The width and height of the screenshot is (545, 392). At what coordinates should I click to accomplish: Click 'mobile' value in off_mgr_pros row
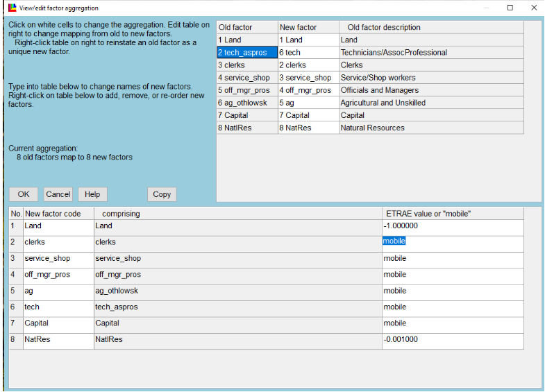click(x=453, y=276)
